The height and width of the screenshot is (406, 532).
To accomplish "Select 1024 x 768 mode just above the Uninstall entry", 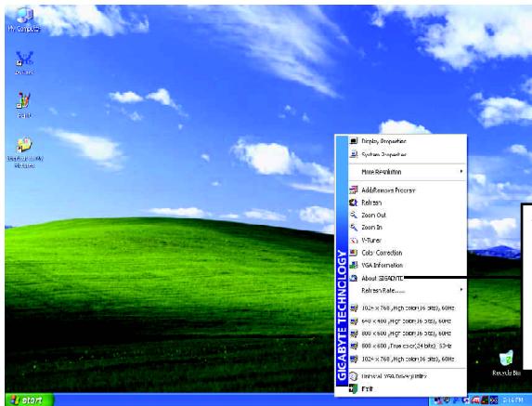I will [408, 359].
